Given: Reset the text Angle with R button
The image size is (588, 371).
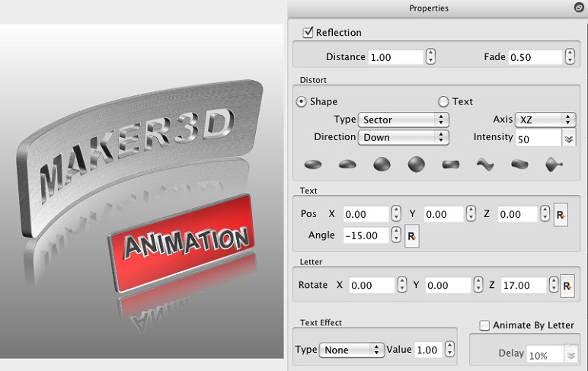Looking at the screenshot, I should (412, 236).
